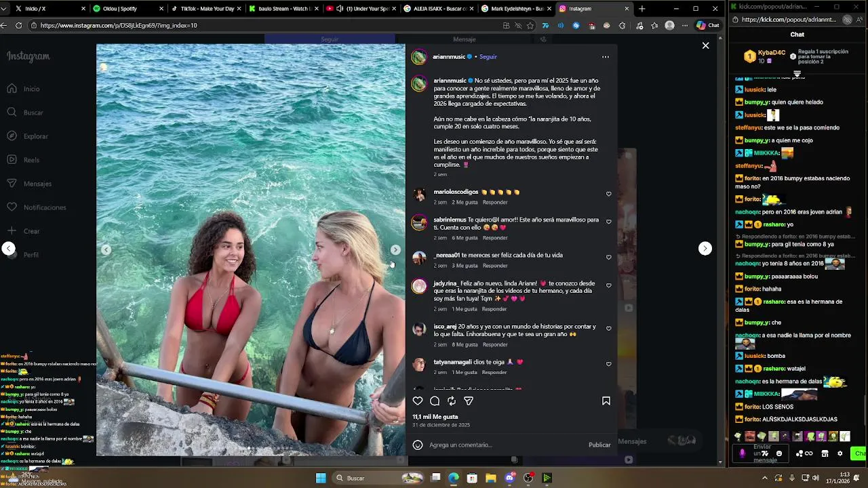Image resolution: width=868 pixels, height=488 pixels.
Task: Switch to the TikTok - Make Your Day tab
Action: [207, 9]
